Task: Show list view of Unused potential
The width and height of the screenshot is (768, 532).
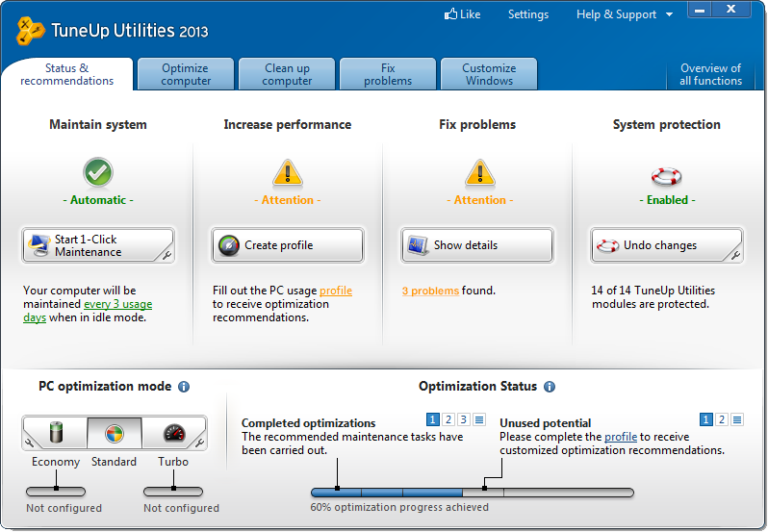Action: pos(737,419)
